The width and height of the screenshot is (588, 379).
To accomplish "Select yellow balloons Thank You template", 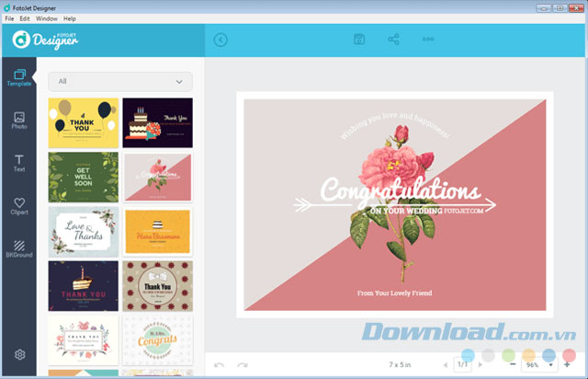I will (x=84, y=123).
